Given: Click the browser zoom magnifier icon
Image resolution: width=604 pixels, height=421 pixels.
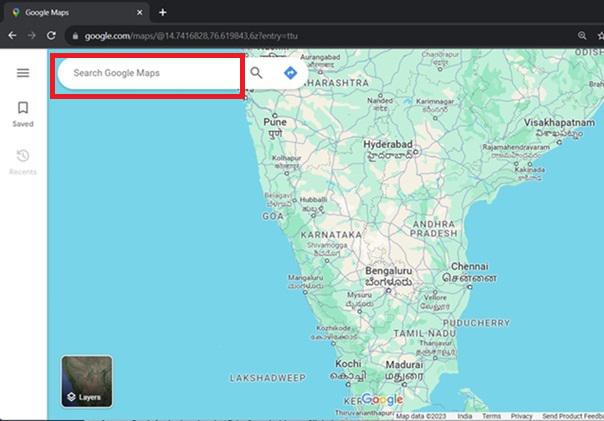Looking at the screenshot, I should 582,36.
